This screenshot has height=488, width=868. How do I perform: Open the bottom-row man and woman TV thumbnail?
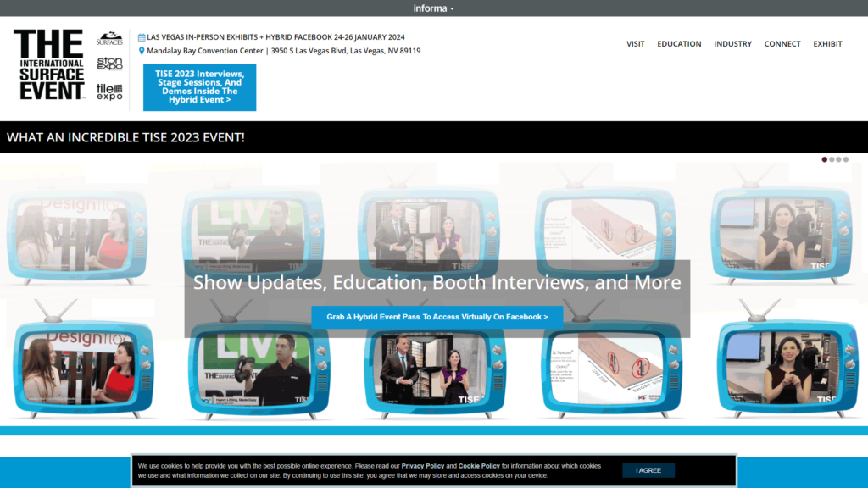tap(435, 371)
